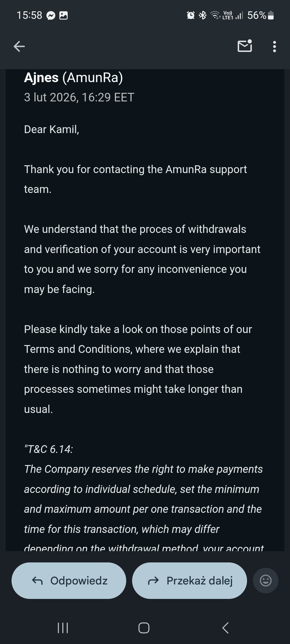
Task: Tap the Wi-Fi signal status icon
Action: click(x=215, y=15)
